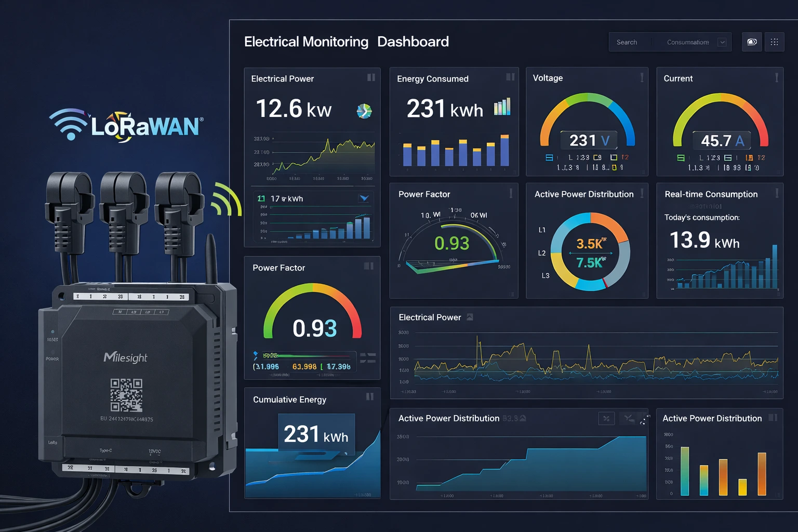
Task: Select the L3 legend in Active Power Distribution
Action: pyautogui.click(x=545, y=275)
